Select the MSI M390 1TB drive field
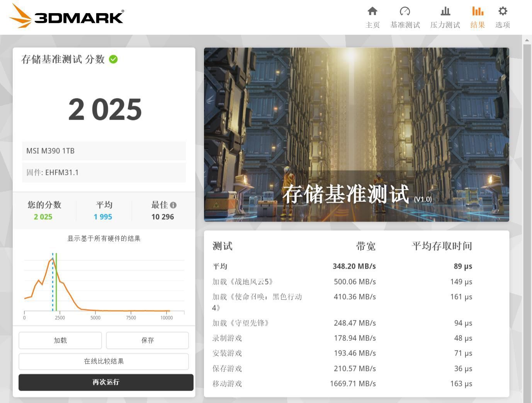This screenshot has height=403, width=532. pos(104,151)
